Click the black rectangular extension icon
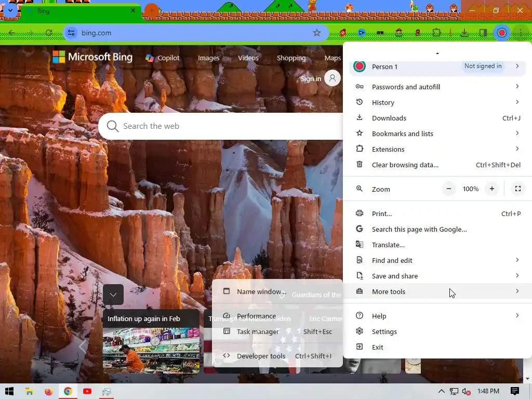The height and width of the screenshot is (399, 532). (380, 33)
